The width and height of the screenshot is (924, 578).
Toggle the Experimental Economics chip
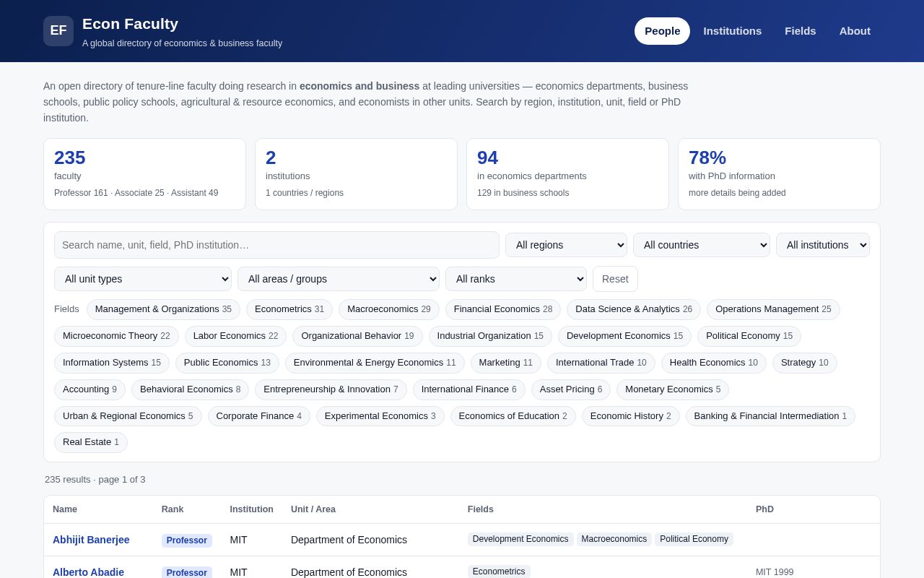[380, 416]
